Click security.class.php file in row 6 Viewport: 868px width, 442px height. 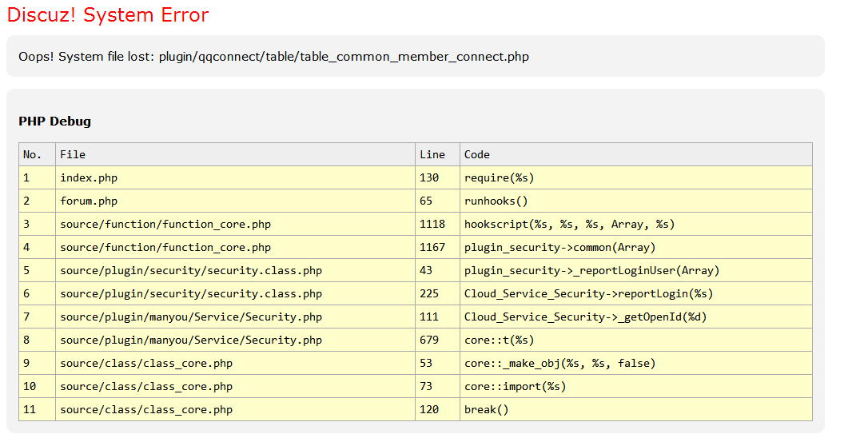pyautogui.click(x=235, y=294)
